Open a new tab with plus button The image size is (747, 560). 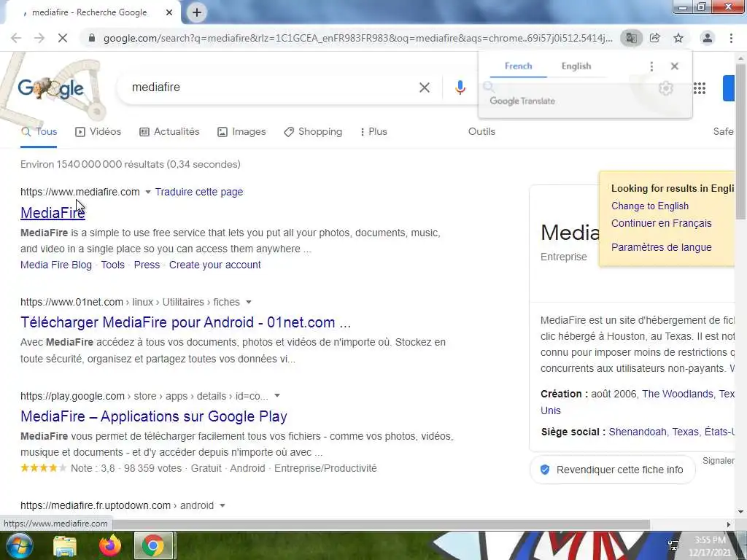197,12
